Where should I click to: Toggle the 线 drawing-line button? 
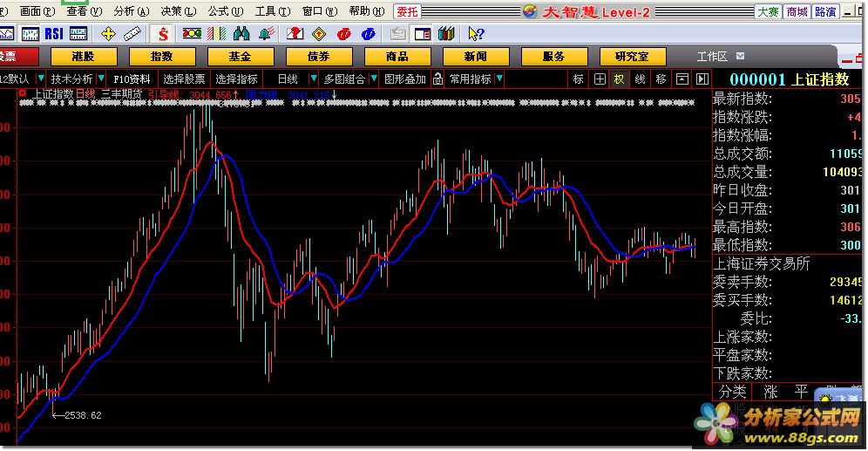640,79
